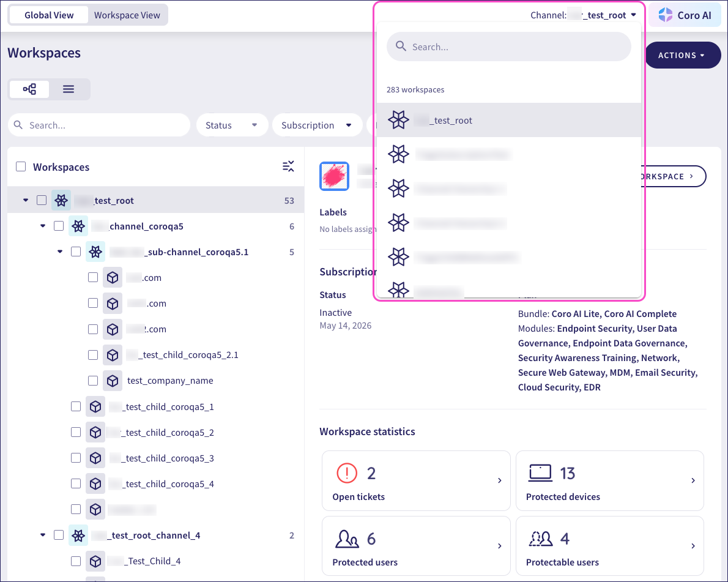
Task: Check the test_company_name checkbox
Action: pyautogui.click(x=93, y=381)
